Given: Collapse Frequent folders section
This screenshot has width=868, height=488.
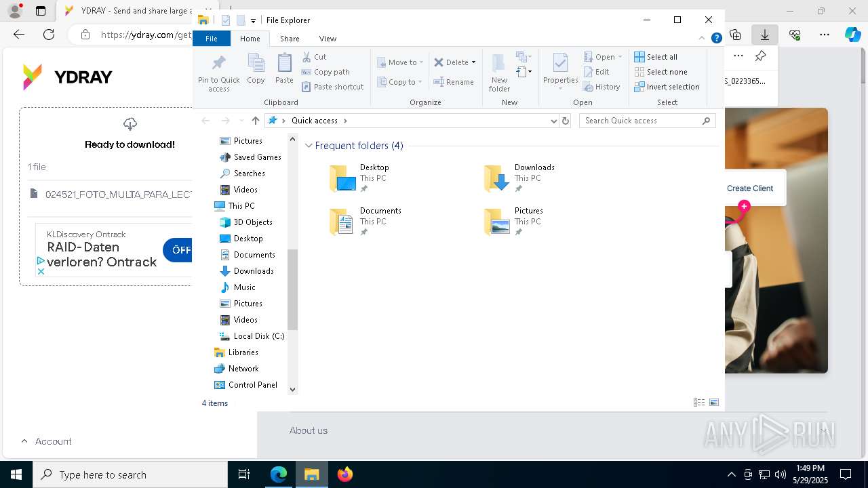Looking at the screenshot, I should 309,146.
